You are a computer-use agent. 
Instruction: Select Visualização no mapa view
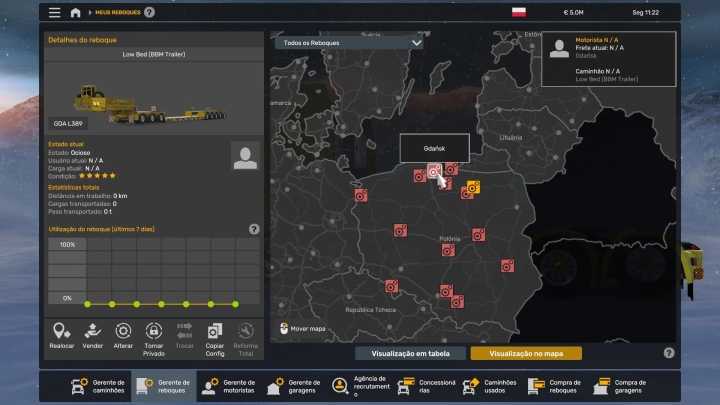click(526, 354)
